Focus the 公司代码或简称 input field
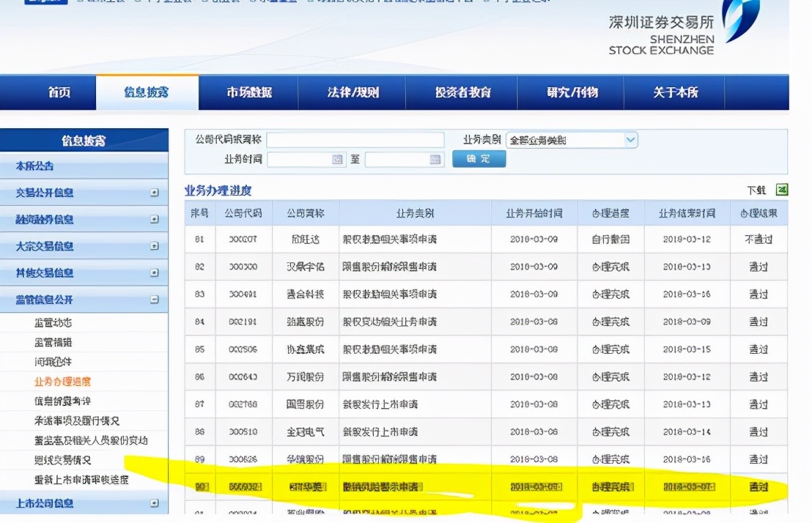 (x=355, y=140)
